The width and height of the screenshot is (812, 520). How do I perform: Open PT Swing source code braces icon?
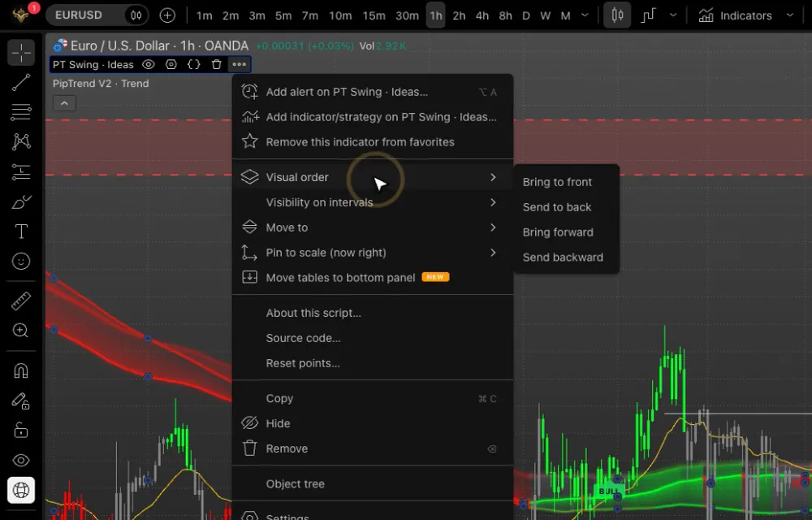pyautogui.click(x=194, y=64)
